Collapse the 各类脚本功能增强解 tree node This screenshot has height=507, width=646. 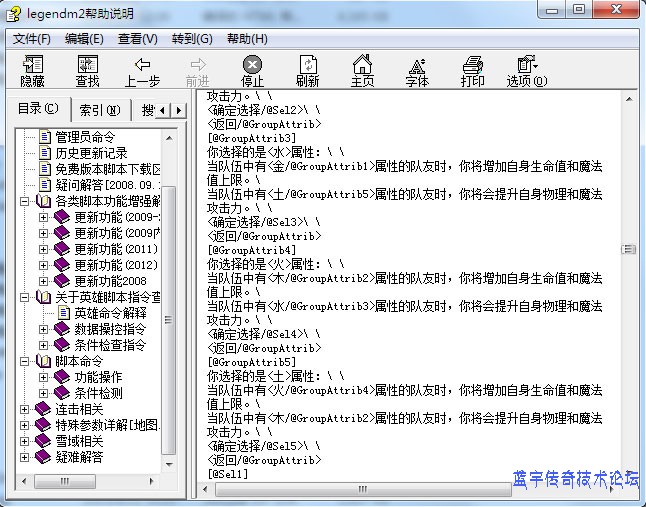click(x=26, y=201)
